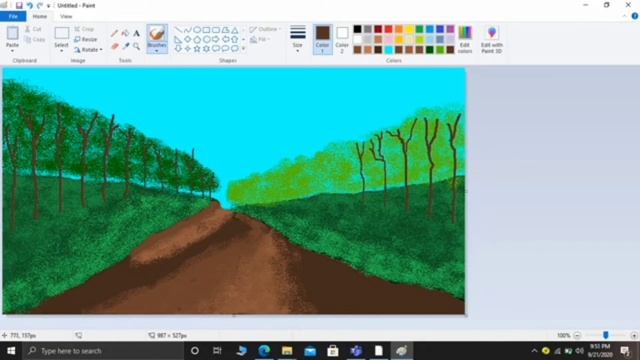This screenshot has width=640, height=360.
Task: Select the Text tool
Action: point(136,33)
